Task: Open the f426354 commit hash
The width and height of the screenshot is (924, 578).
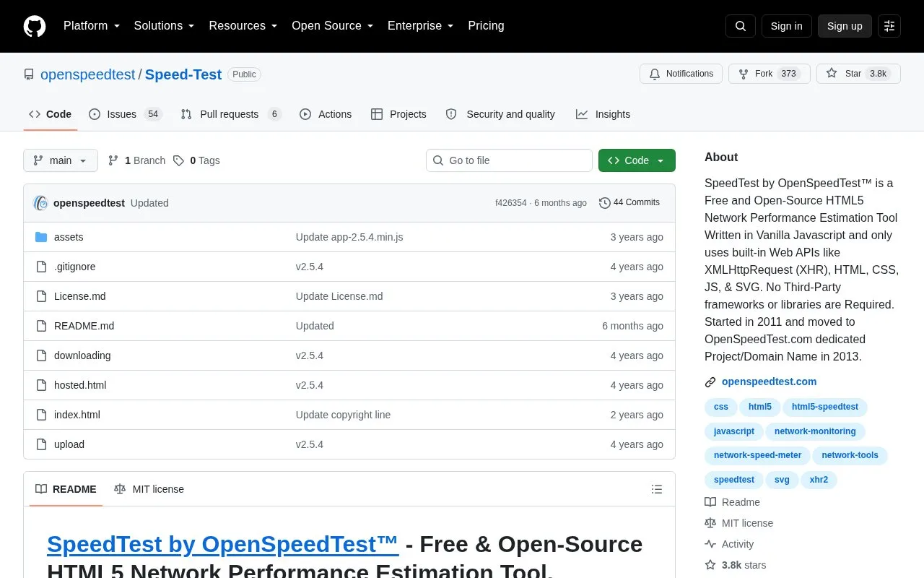Action: [511, 203]
